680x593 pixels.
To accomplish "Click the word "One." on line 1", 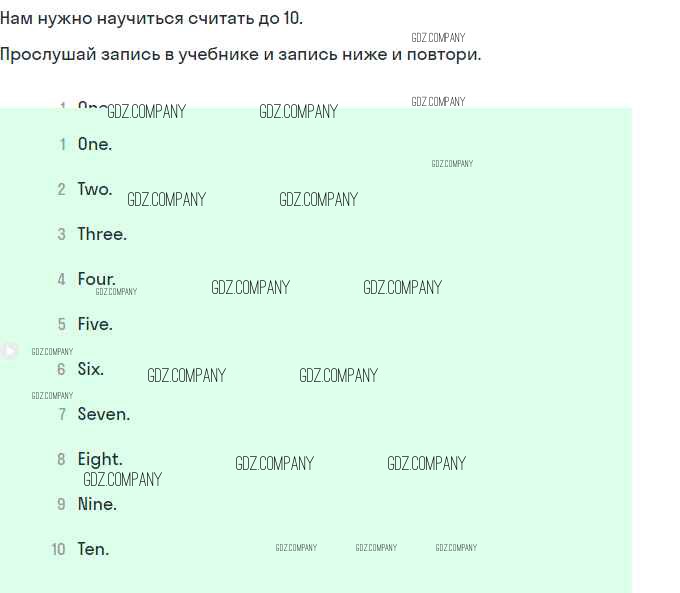I will (95, 144).
